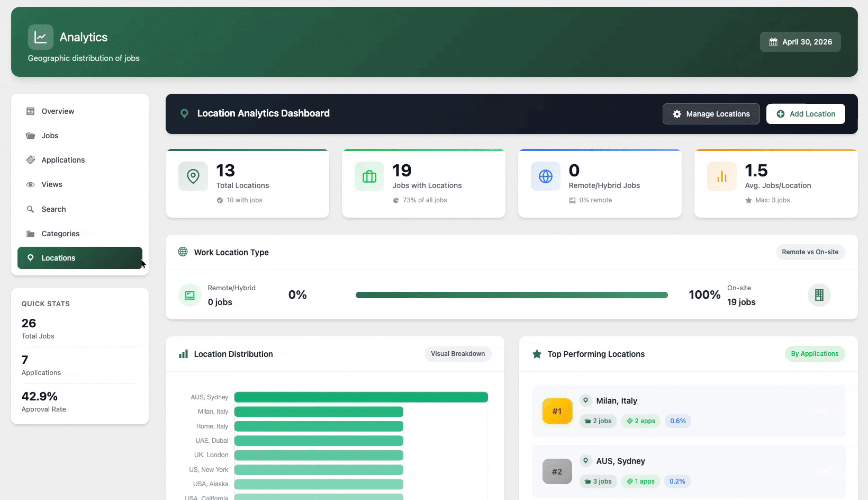Click the April 30, 2026 date button

click(x=800, y=42)
